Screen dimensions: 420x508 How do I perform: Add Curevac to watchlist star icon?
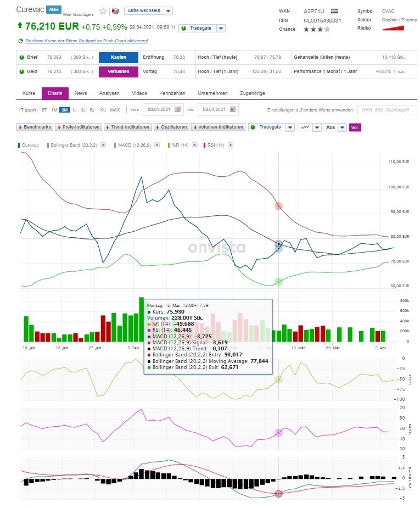(103, 12)
